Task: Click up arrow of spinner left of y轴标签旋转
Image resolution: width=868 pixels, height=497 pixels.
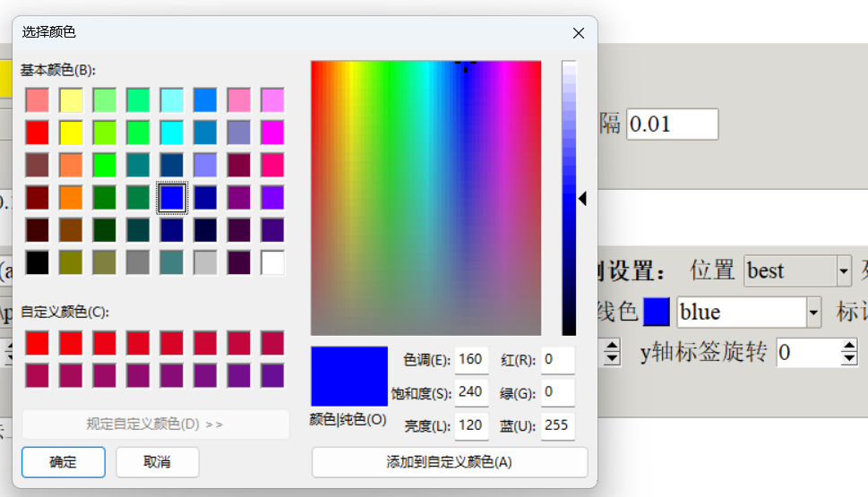Action: [x=612, y=346]
